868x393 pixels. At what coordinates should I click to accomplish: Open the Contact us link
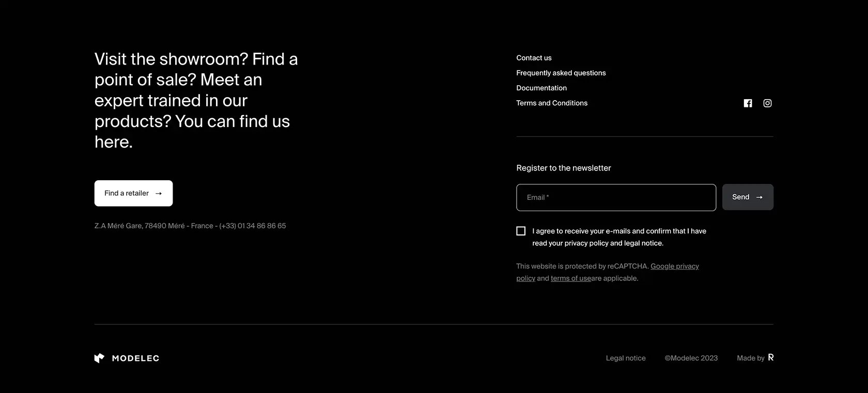534,58
